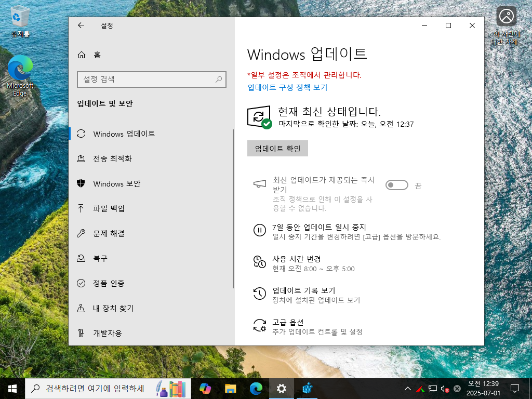The width and height of the screenshot is (532, 399).
Task: Click the 이 사진에 대한 자세 desktop icon
Action: coord(506,26)
